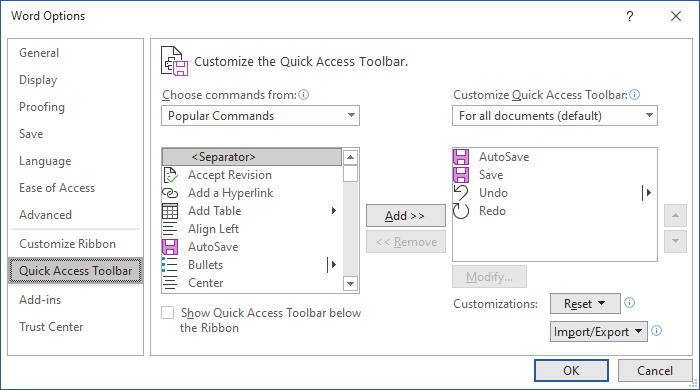The height and width of the screenshot is (390, 700).
Task: Open the For all documents (default) dropdown
Action: [x=555, y=116]
